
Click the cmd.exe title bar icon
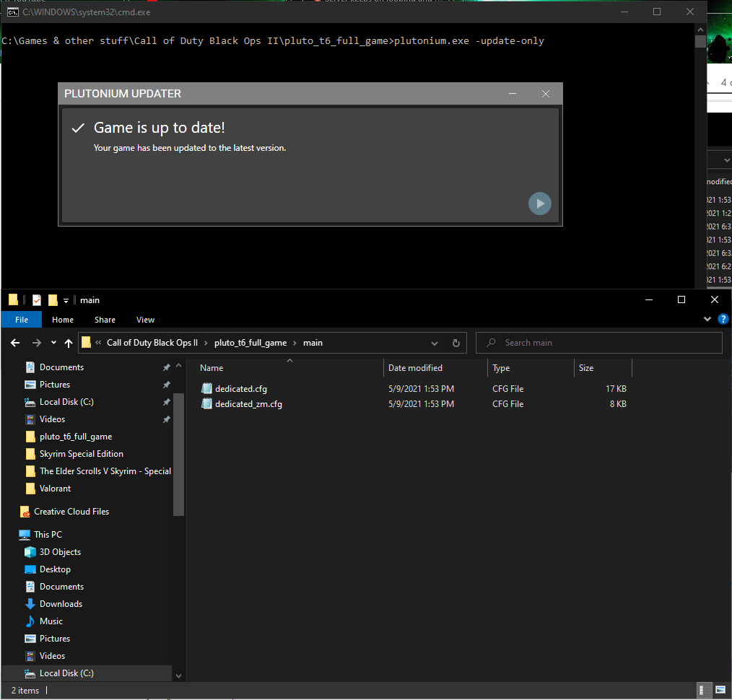[12, 12]
